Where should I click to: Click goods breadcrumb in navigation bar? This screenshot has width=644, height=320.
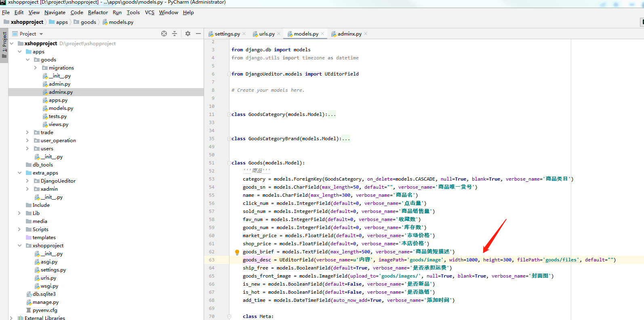(85, 22)
